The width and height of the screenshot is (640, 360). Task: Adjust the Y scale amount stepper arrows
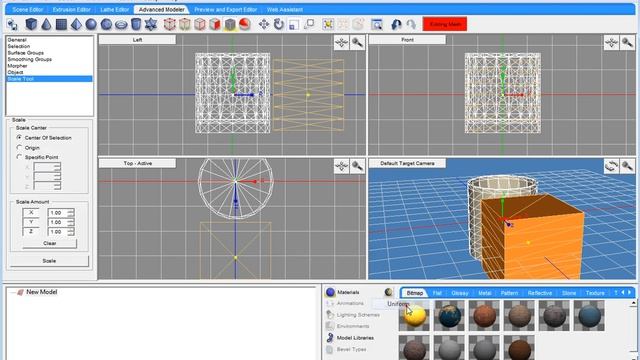71,222
